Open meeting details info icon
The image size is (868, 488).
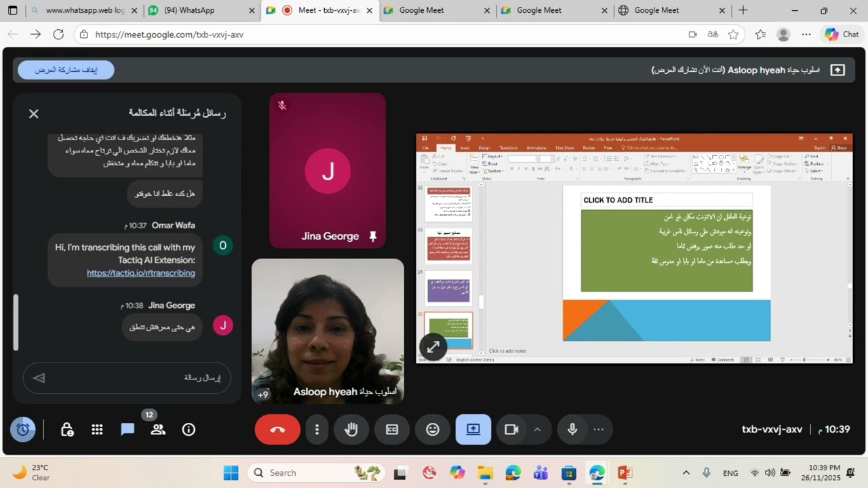click(x=189, y=430)
